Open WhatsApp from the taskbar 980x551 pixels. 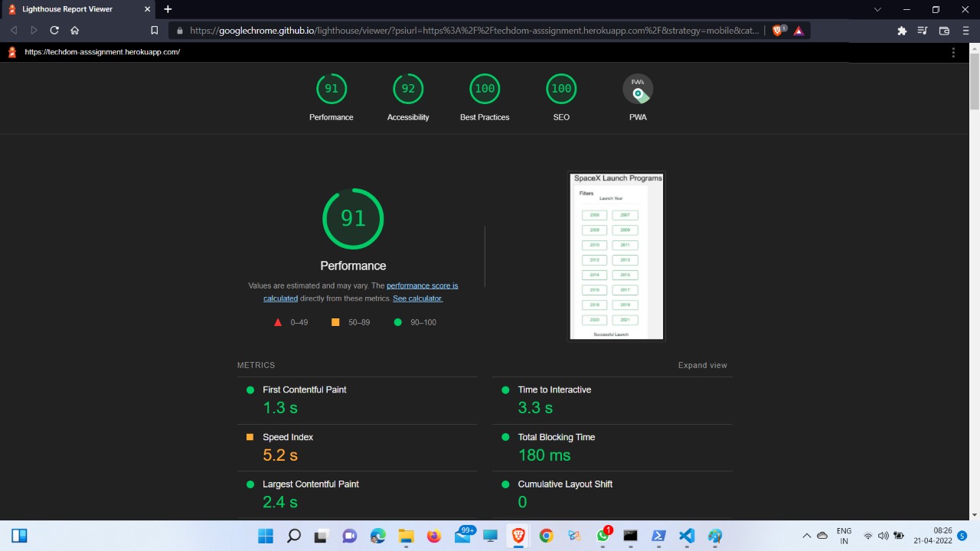click(x=602, y=536)
